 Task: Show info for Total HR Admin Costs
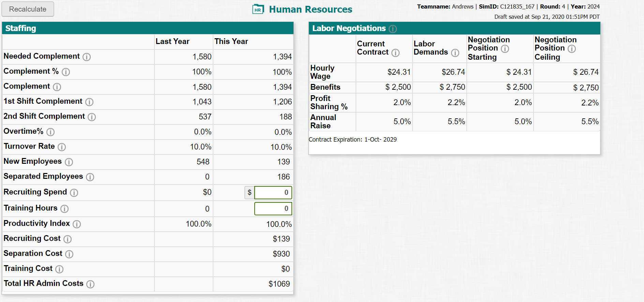point(90,284)
